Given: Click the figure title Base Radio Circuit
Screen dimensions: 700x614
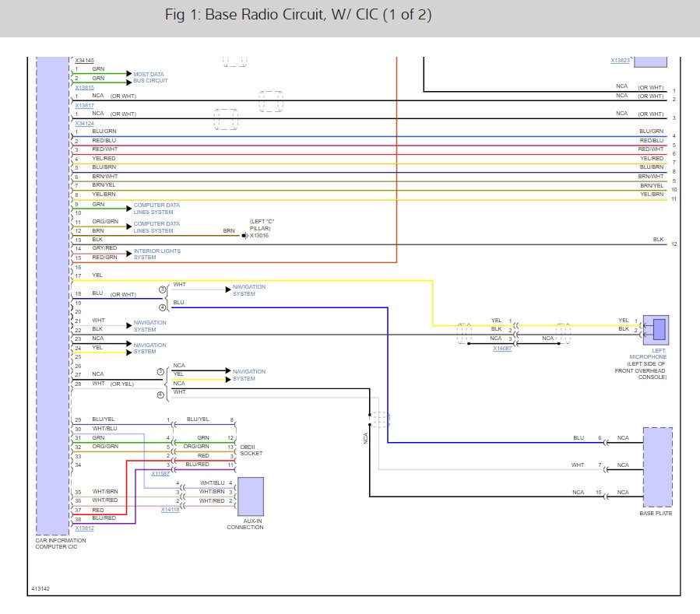Looking at the screenshot, I should 298,15.
